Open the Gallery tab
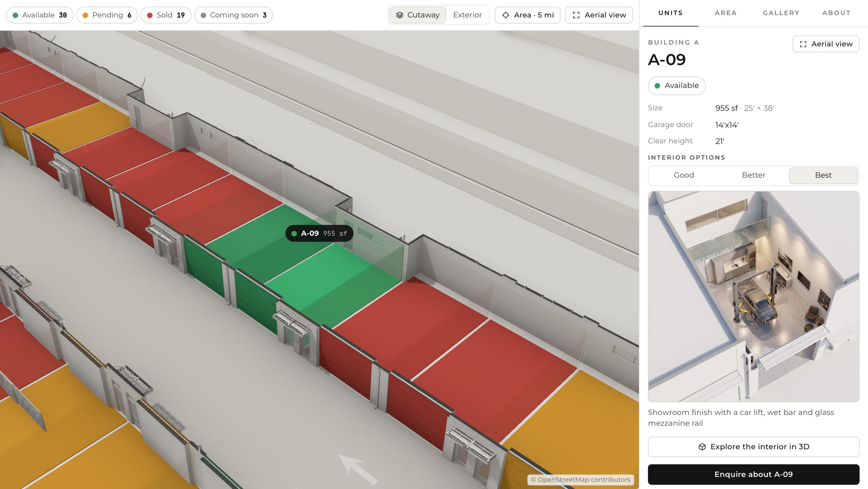Viewport: 868px width, 489px height. [x=781, y=13]
